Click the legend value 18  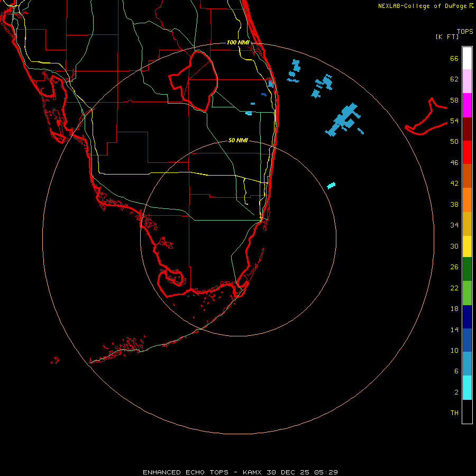454,309
